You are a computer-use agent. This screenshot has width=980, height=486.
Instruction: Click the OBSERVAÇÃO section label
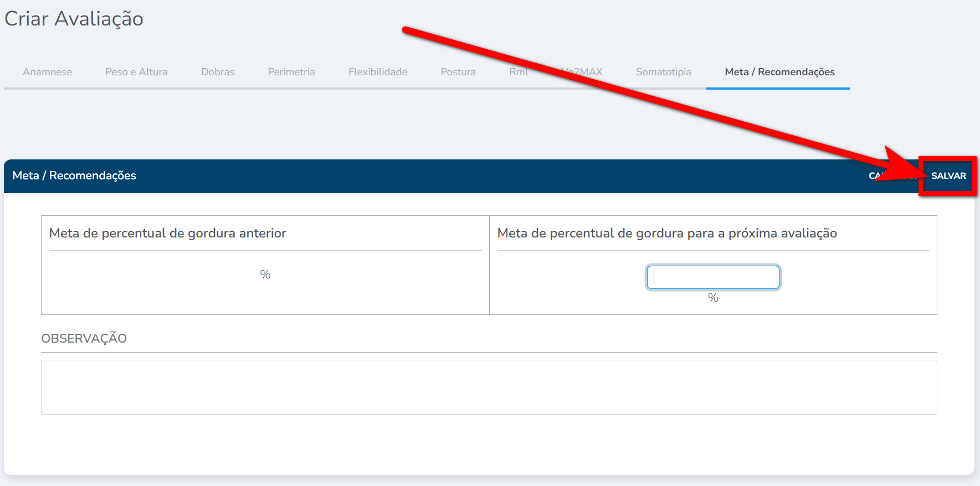click(x=84, y=338)
